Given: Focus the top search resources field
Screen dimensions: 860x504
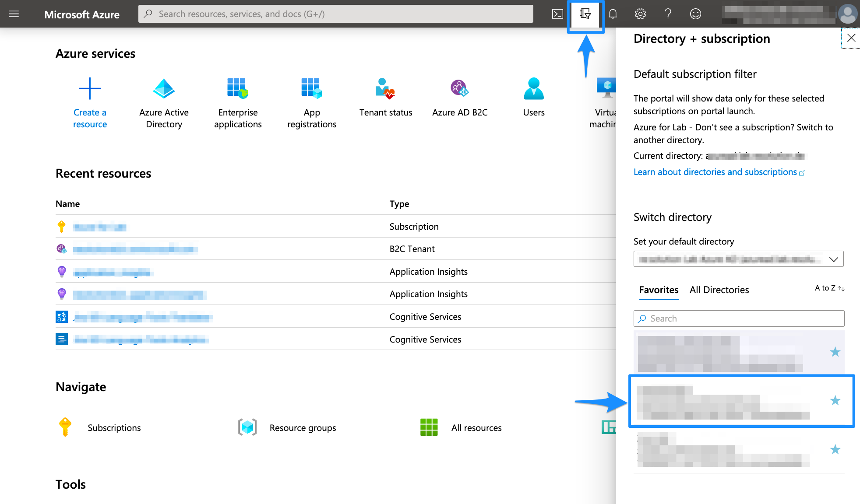Looking at the screenshot, I should click(x=336, y=14).
